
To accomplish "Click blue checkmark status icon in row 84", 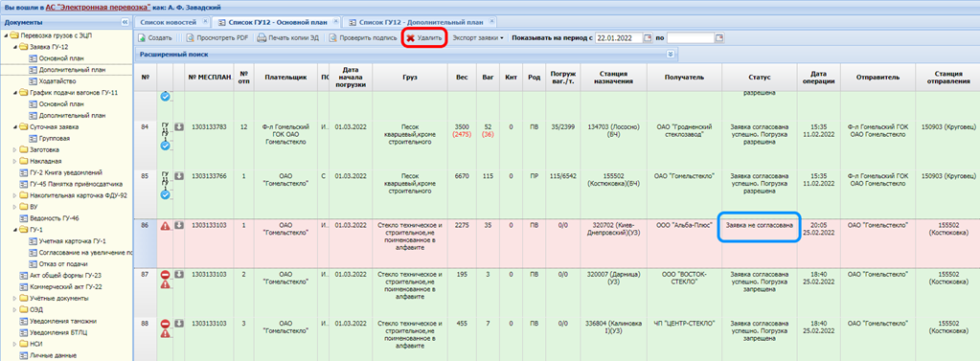I will coord(165,146).
